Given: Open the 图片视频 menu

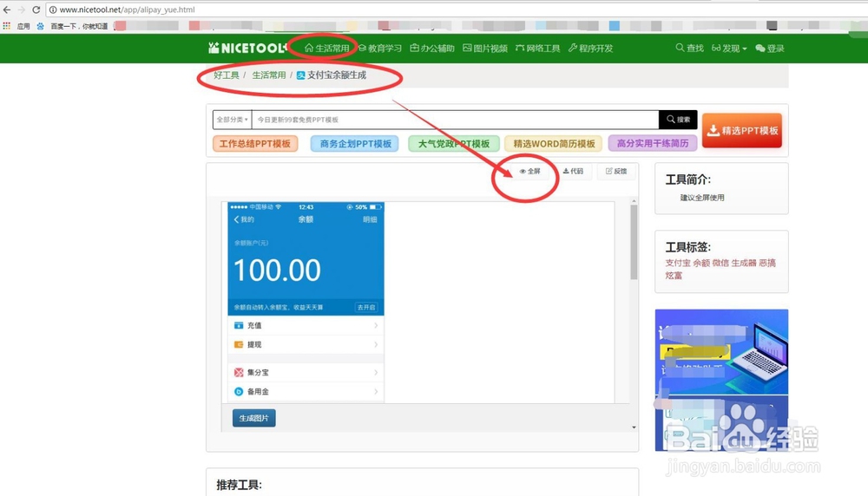Looking at the screenshot, I should [485, 48].
